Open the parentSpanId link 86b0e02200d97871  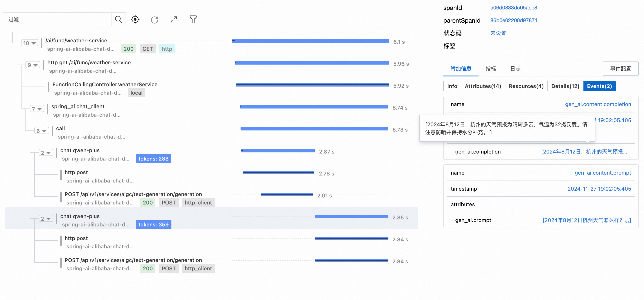pyautogui.click(x=513, y=20)
